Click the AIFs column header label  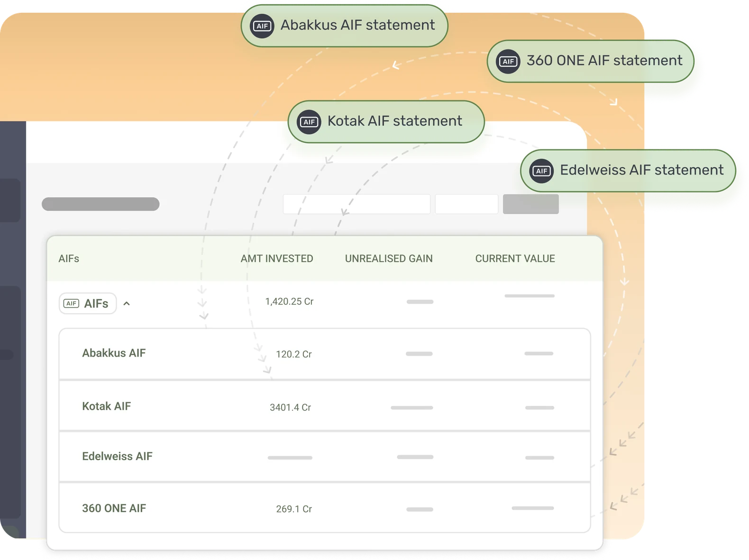[x=69, y=258]
